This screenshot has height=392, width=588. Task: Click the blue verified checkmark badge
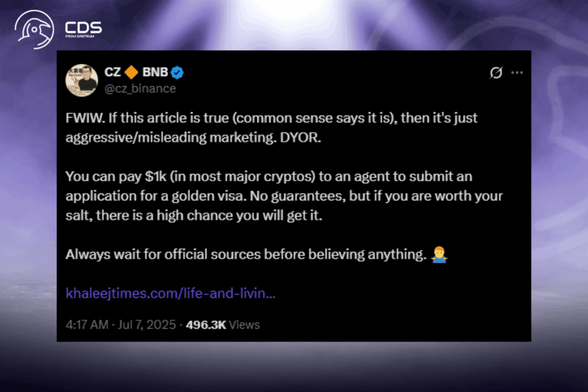(177, 73)
